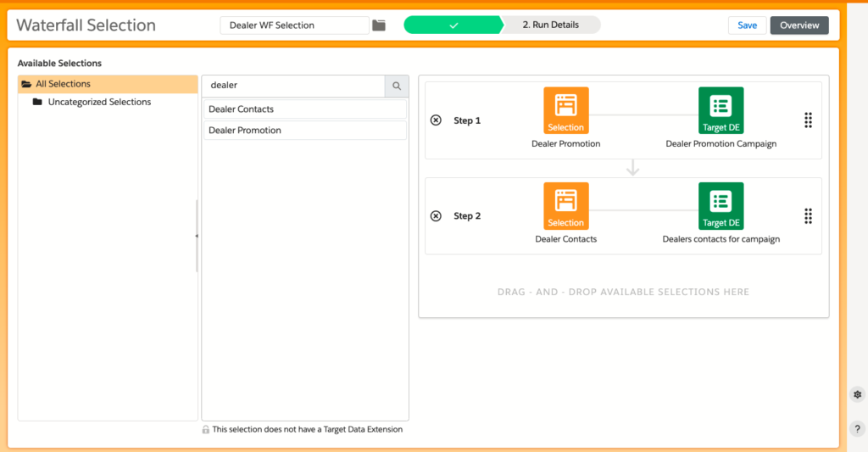868x452 pixels.
Task: Open the Overview page
Action: [799, 25]
